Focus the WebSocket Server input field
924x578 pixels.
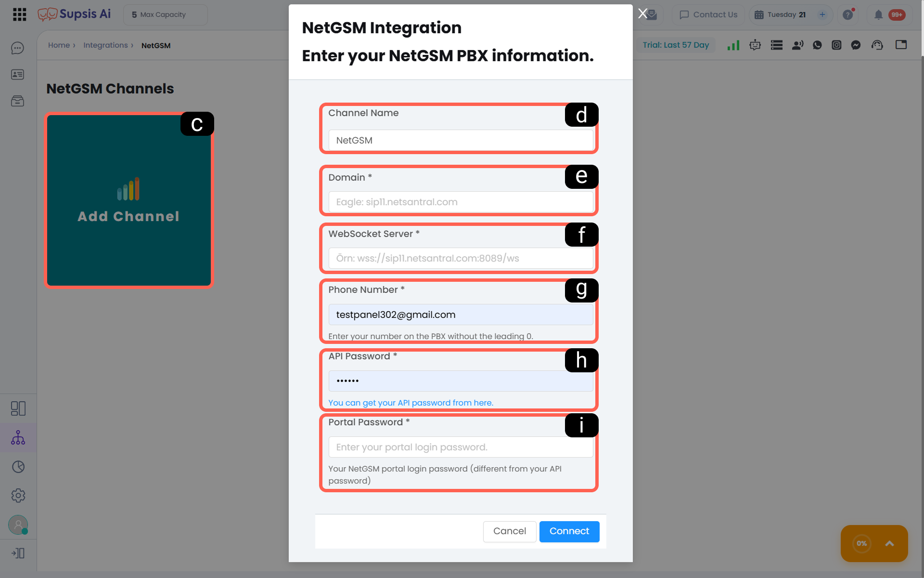coord(461,259)
